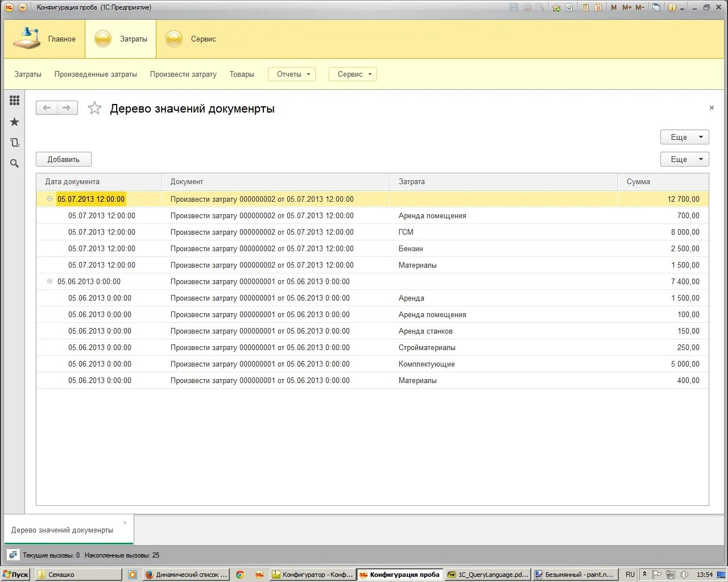Click the Пуск start button
The width and height of the screenshot is (728, 582).
[x=15, y=575]
